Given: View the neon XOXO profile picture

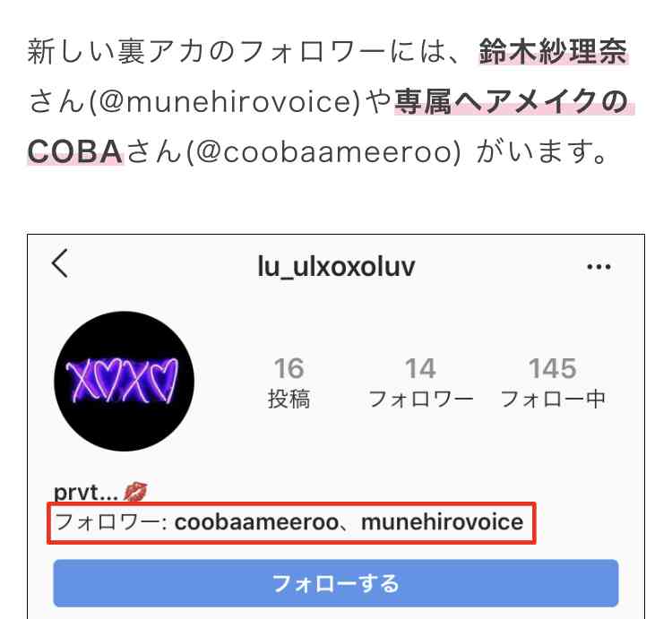Looking at the screenshot, I should pyautogui.click(x=125, y=381).
